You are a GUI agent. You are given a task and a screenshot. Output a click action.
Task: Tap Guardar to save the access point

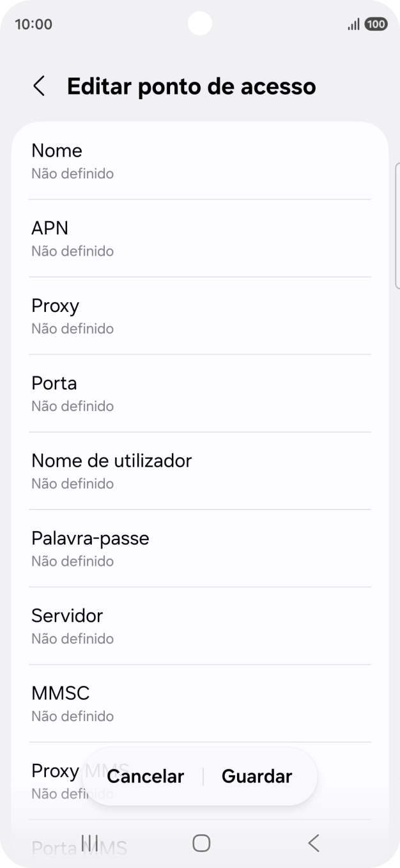[256, 776]
